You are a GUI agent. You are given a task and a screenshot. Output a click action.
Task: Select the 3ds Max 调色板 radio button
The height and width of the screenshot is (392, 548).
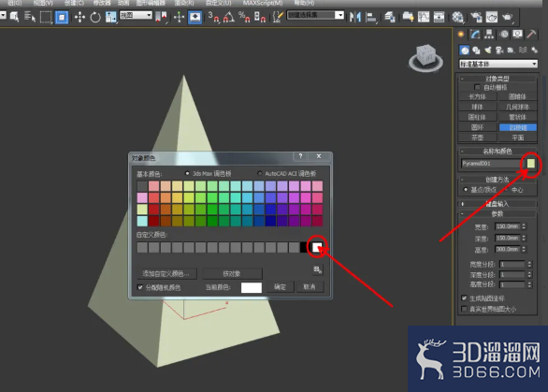187,173
